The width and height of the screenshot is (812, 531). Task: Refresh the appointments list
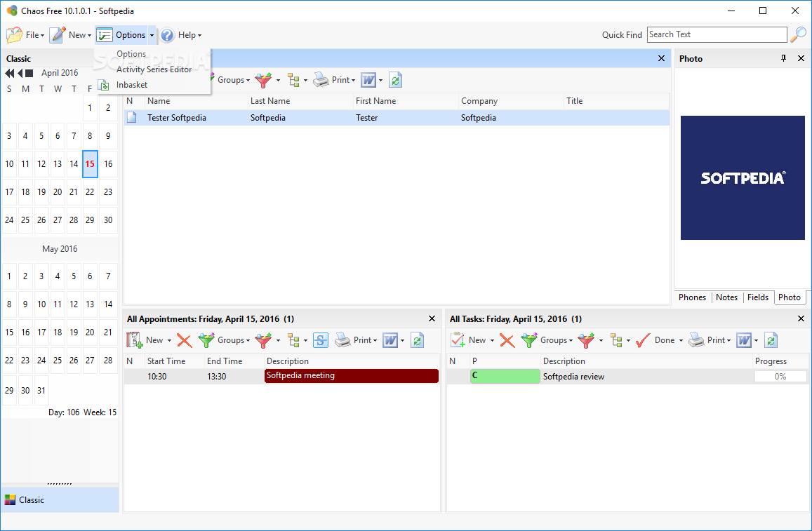point(417,340)
